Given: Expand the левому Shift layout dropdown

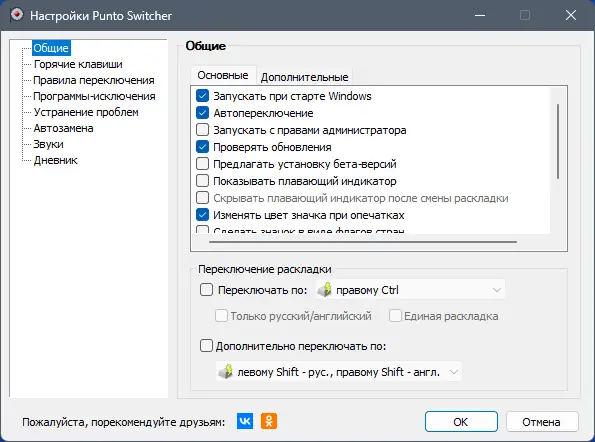Looking at the screenshot, I should click(339, 372).
